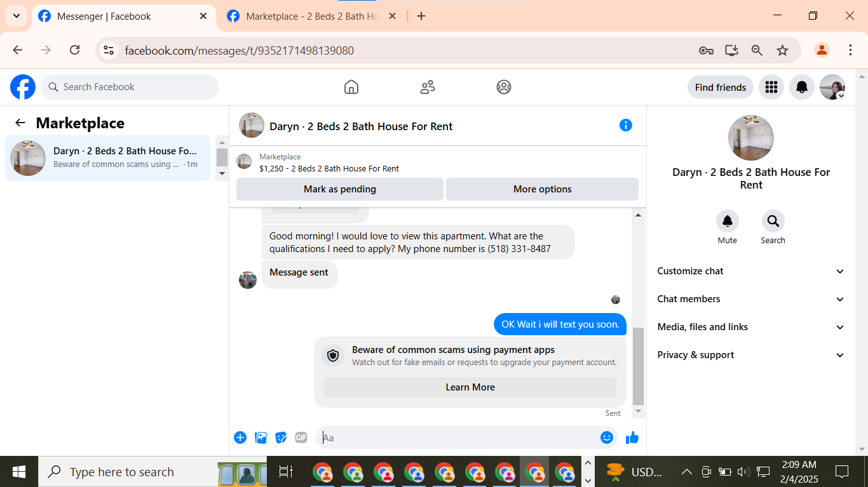Open Windows Task View
The image size is (868, 487).
(x=286, y=472)
